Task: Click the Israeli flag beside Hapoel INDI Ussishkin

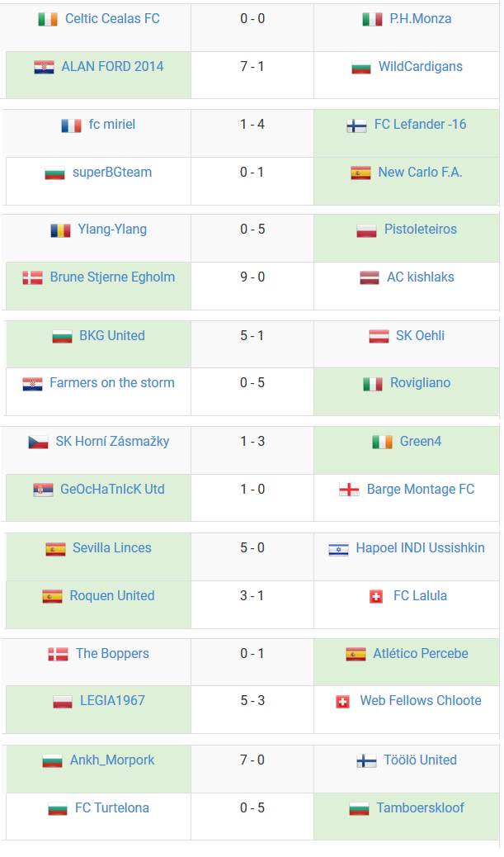Action: point(338,549)
